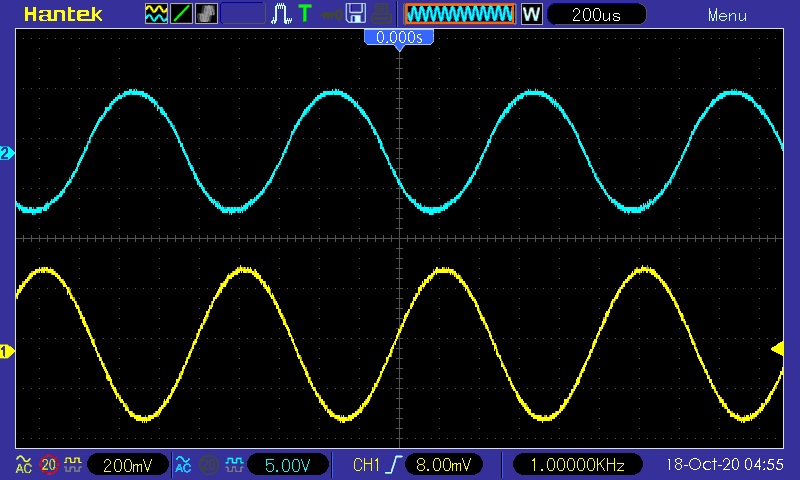800x480 pixels.
Task: Click the floppy disk save icon
Action: click(354, 15)
